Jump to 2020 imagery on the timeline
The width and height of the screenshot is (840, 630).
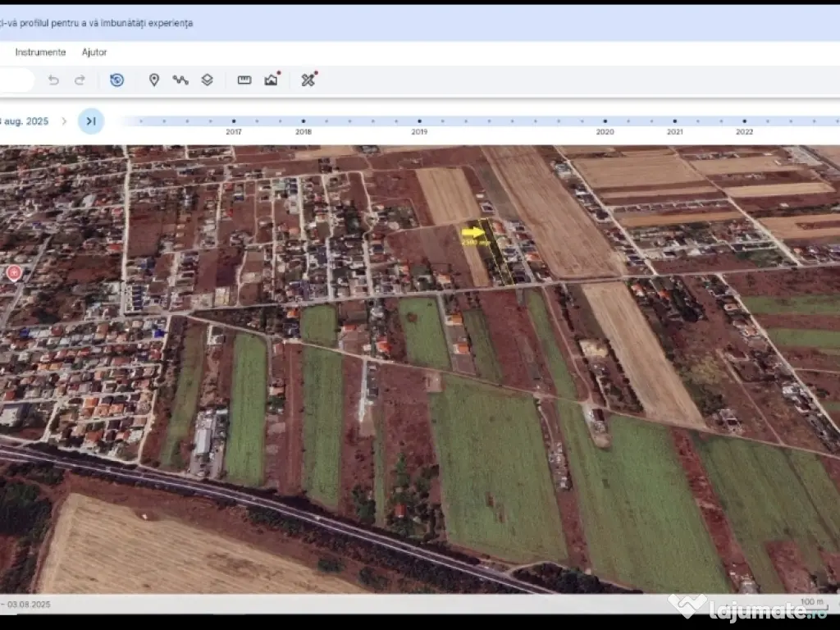click(605, 121)
